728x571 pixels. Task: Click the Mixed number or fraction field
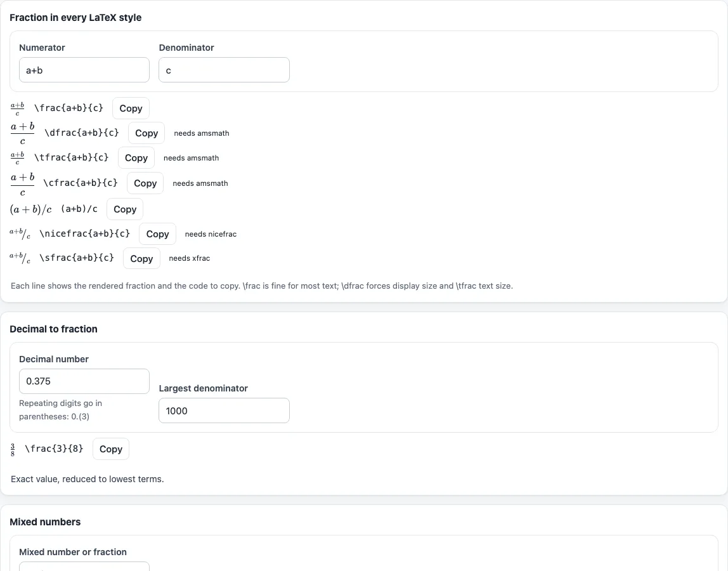click(x=84, y=567)
